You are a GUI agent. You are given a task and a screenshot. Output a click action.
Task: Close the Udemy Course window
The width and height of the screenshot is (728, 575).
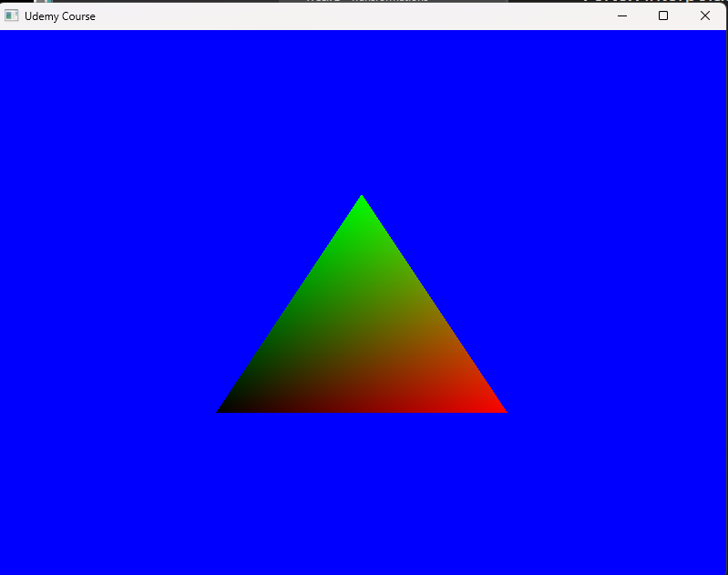point(705,15)
